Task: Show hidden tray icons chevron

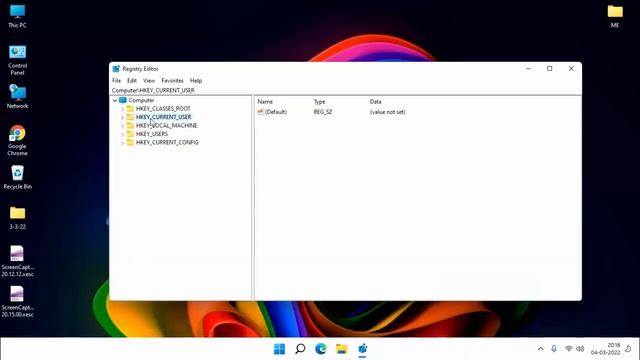Action: tap(540, 349)
